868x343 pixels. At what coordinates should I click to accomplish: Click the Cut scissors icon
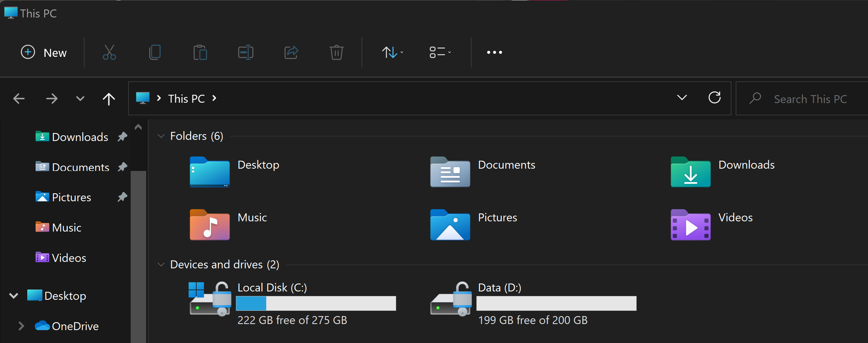109,52
